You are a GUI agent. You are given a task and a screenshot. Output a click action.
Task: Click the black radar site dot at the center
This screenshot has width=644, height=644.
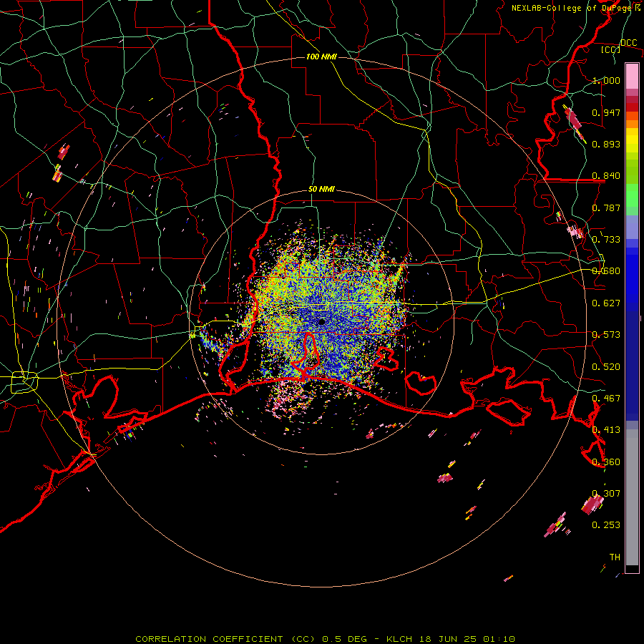pos(321,321)
